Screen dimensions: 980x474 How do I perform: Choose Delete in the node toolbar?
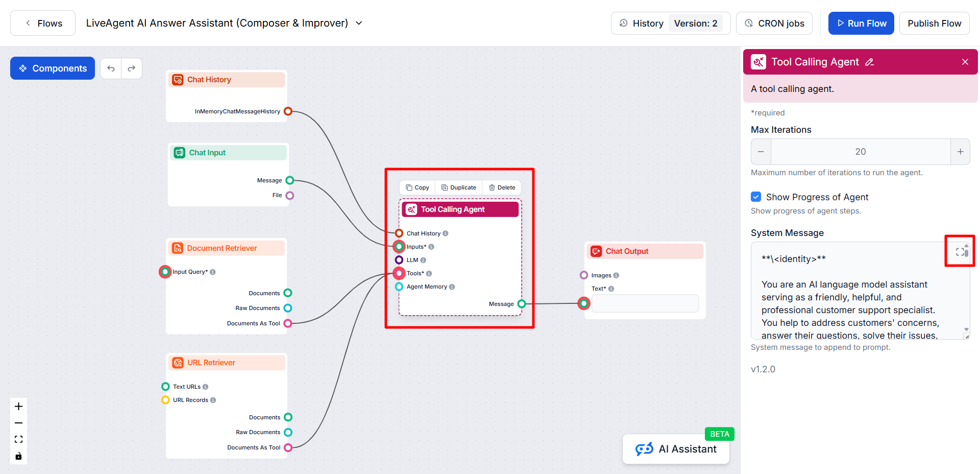502,187
